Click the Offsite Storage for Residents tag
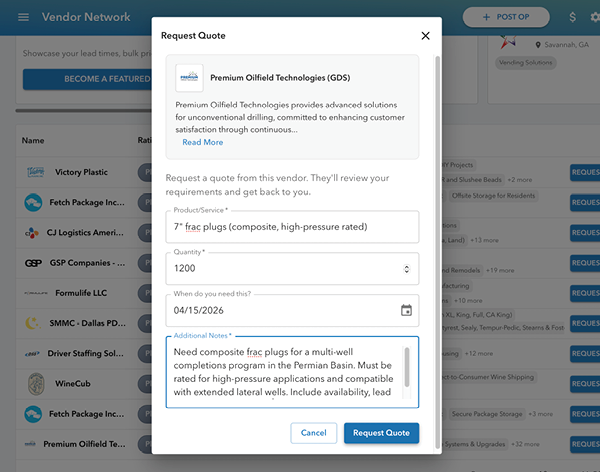The image size is (600, 472). point(493,196)
